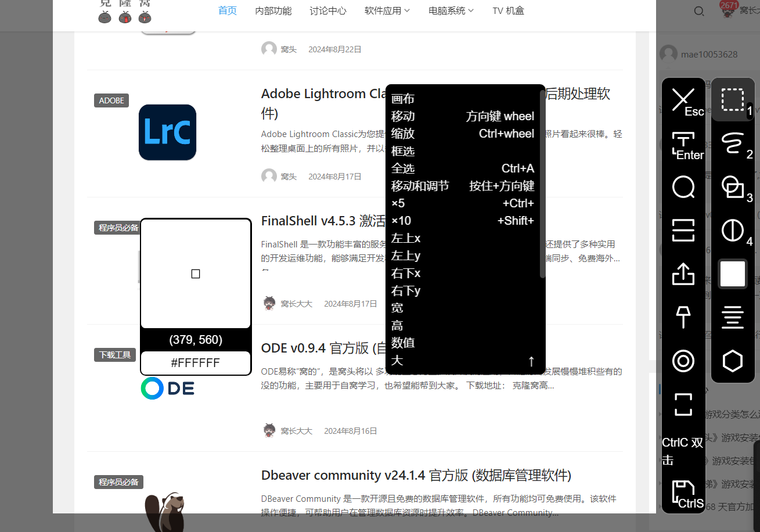Click the white color swatch in draw toolbar

point(733,274)
